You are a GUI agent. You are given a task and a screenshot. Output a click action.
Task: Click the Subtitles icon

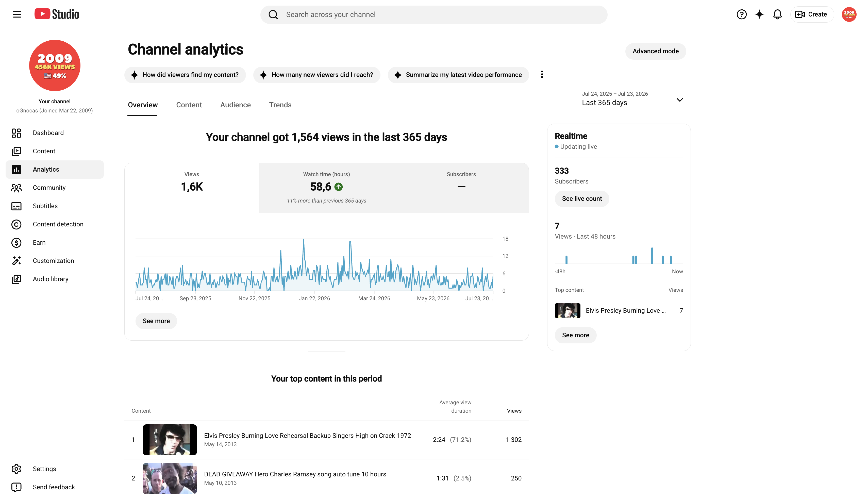tap(16, 206)
